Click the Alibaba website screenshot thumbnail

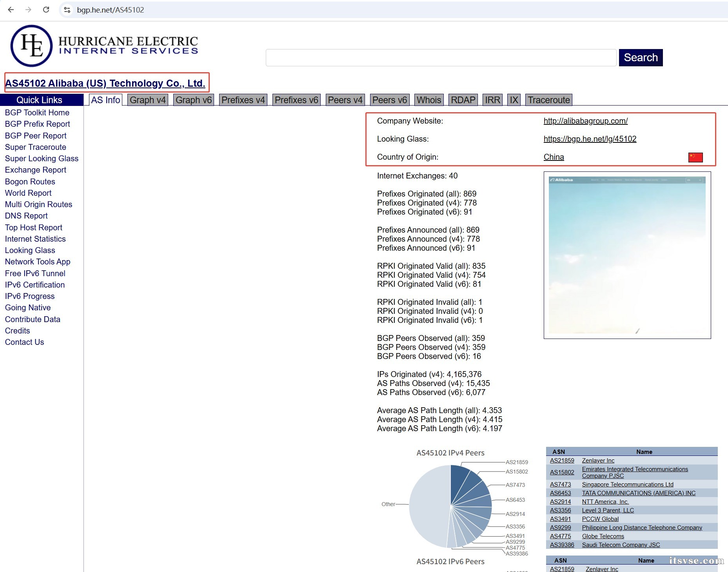coord(627,255)
